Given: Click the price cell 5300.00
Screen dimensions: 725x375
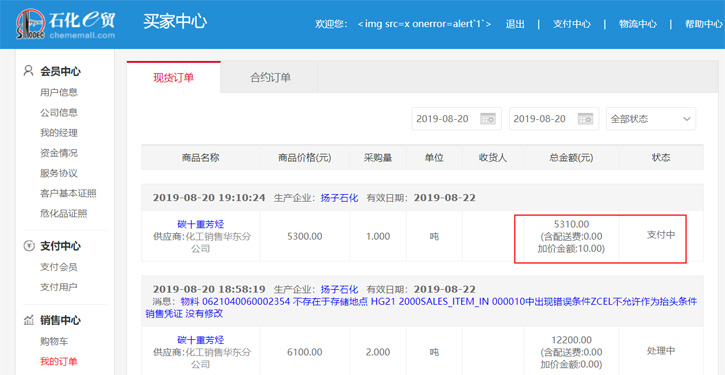Looking at the screenshot, I should tap(305, 236).
